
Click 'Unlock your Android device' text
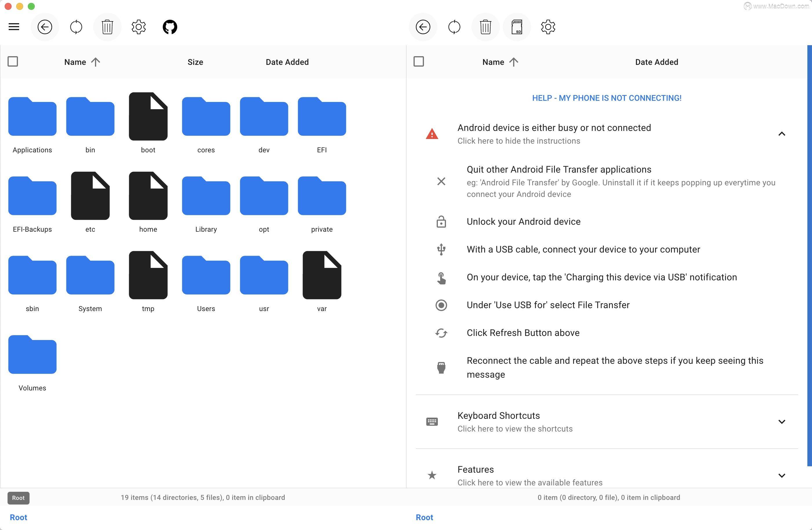(x=523, y=222)
